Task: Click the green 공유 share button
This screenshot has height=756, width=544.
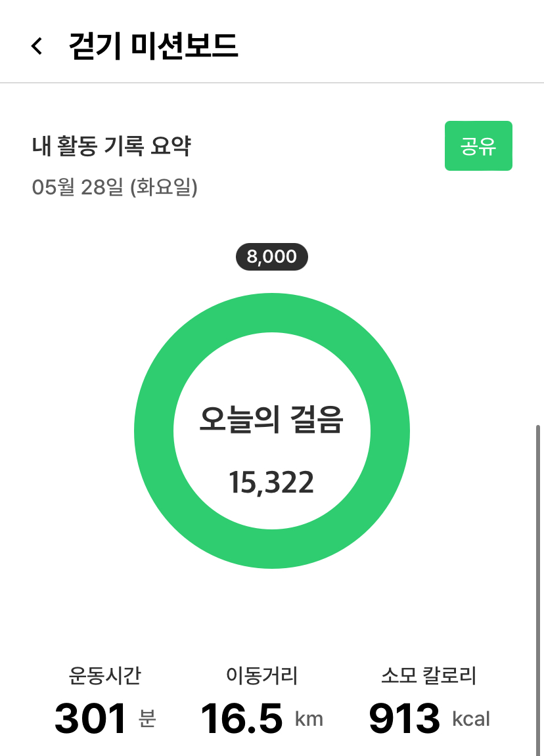Action: [x=478, y=146]
